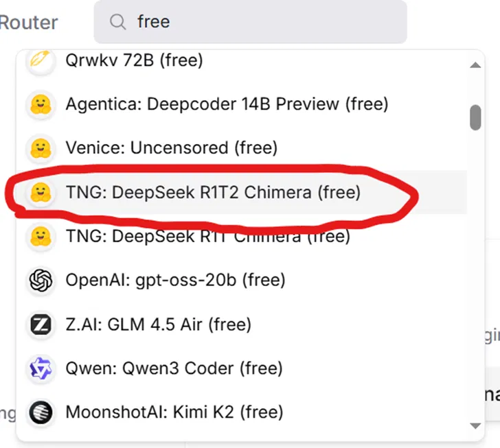The image size is (500, 448).
Task: Choose OpenAI: gpt-oss-20b (free)
Action: point(175,280)
